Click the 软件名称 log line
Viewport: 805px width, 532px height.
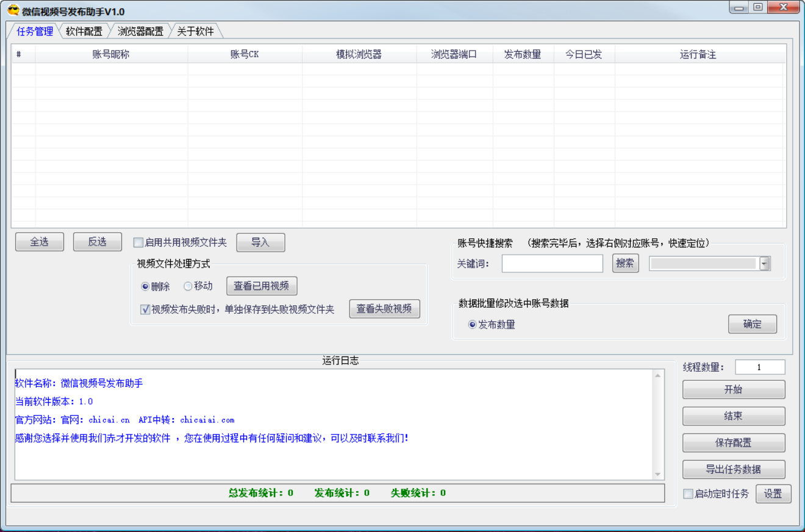point(79,383)
